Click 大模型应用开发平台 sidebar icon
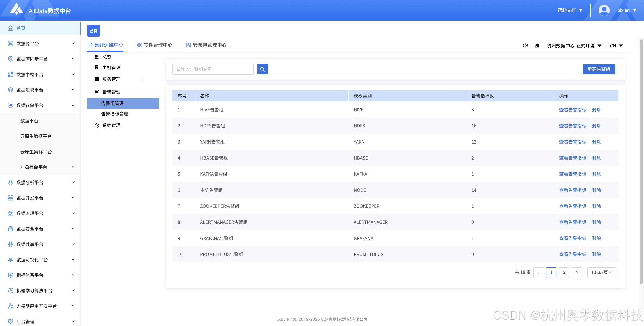 (10, 306)
